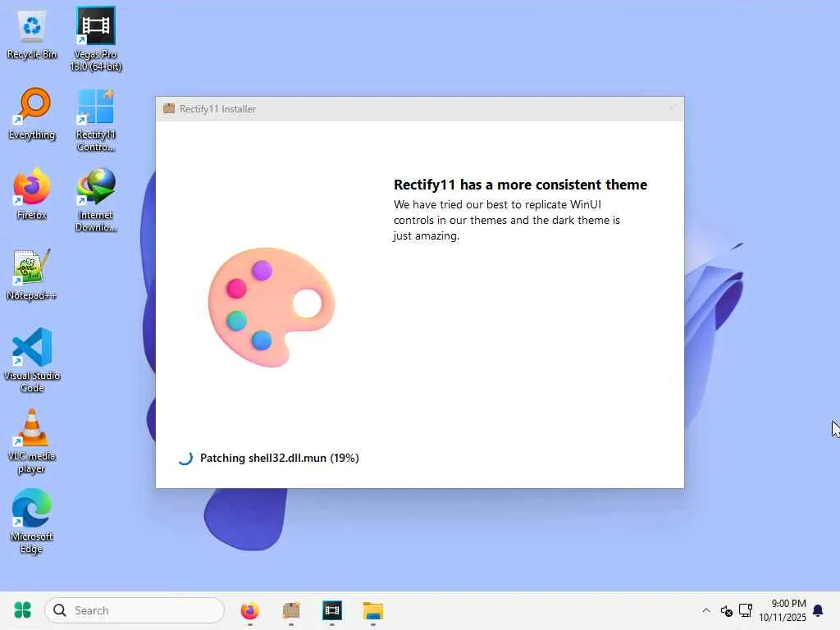
Task: Open Visual Studio Code desktop shortcut
Action: 32,360
